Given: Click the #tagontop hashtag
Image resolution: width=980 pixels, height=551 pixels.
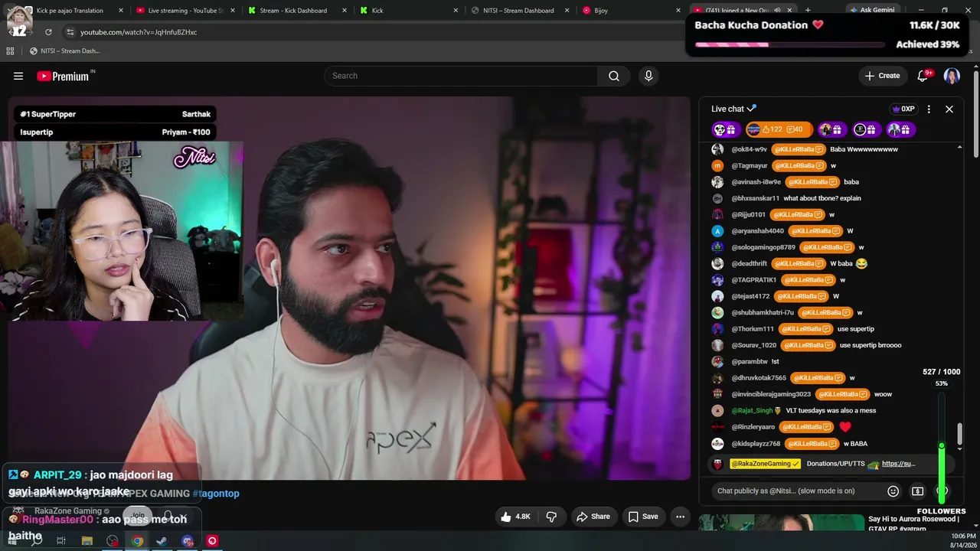Looking at the screenshot, I should pyautogui.click(x=216, y=494).
